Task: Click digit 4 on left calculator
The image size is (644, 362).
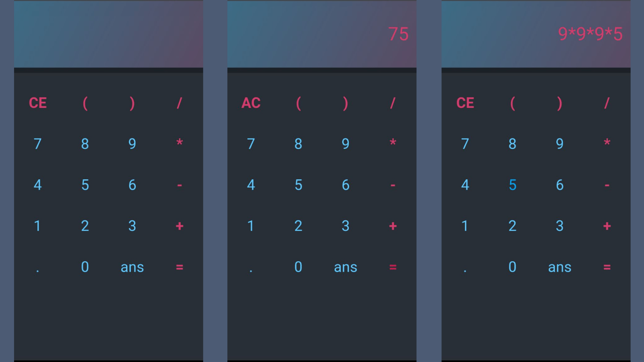Action: click(x=37, y=185)
